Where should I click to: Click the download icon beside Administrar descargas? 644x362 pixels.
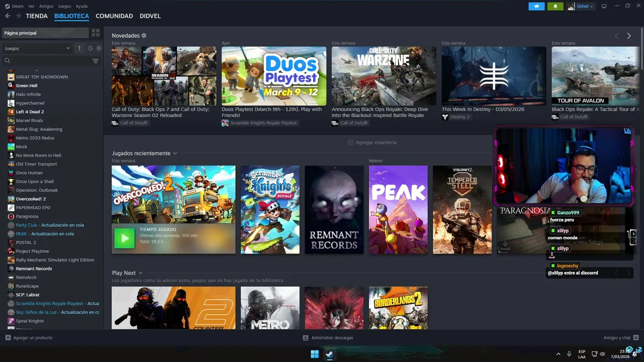[x=305, y=337]
